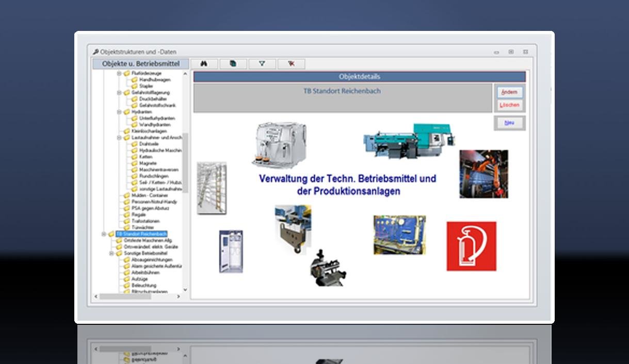This screenshot has height=364, width=629.
Task: Click the Löschen button
Action: click(509, 105)
